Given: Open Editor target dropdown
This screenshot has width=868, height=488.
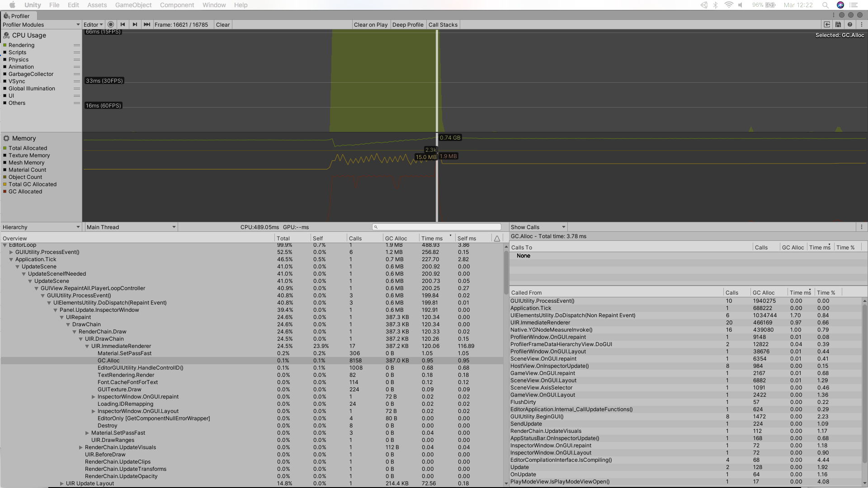Looking at the screenshot, I should pyautogui.click(x=93, y=24).
